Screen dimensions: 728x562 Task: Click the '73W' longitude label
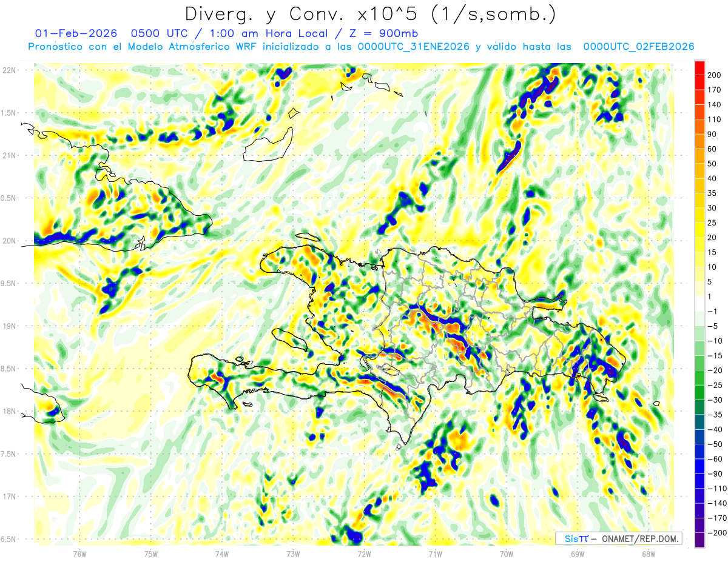(x=293, y=554)
